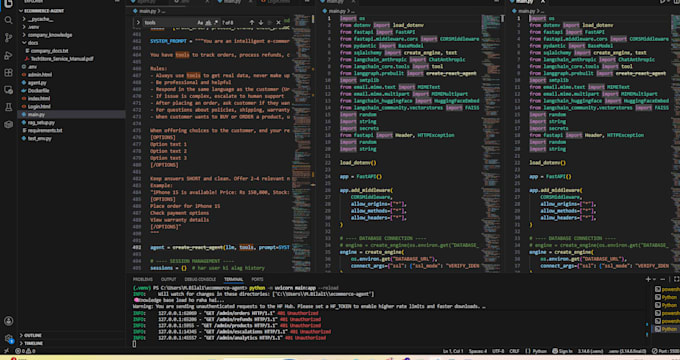This screenshot has width=680, height=360.
Task: Go to next match in find widget
Action: click(261, 23)
